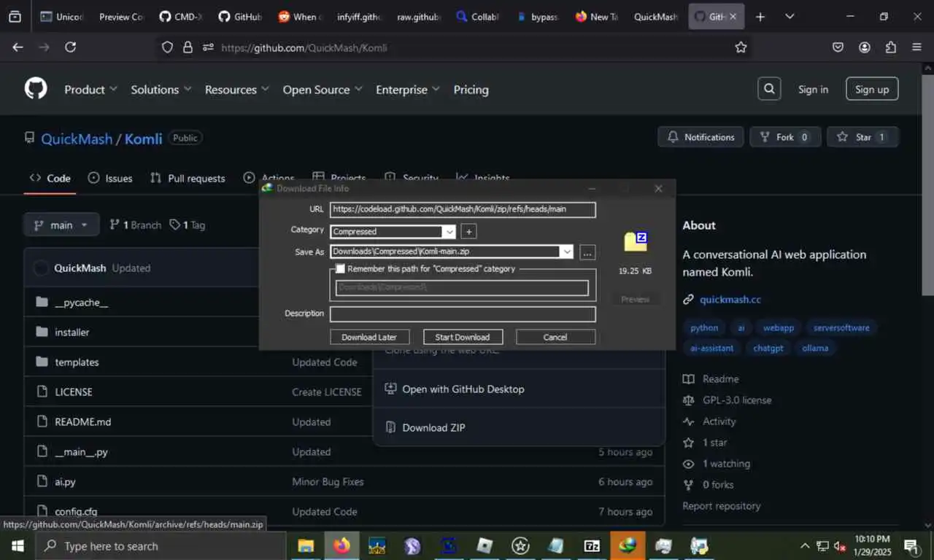Expand Save As path dropdown
Viewport: 934px width, 560px height.
566,252
